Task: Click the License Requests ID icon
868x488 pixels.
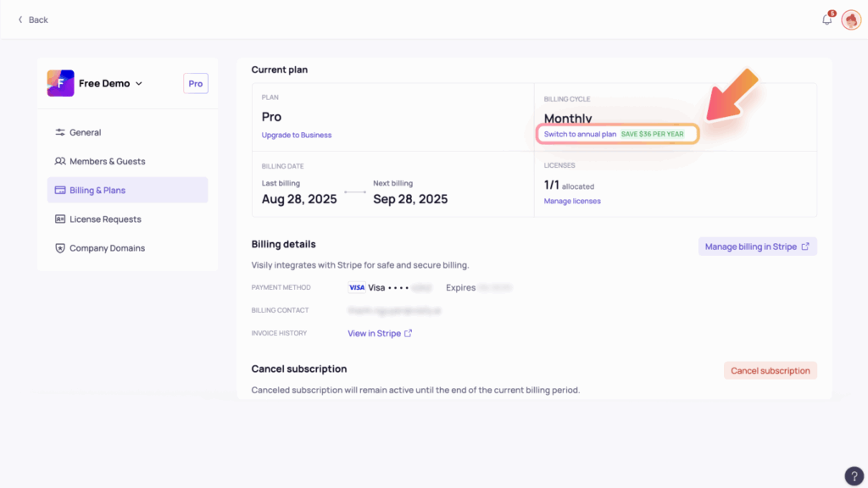Action: [x=60, y=219]
